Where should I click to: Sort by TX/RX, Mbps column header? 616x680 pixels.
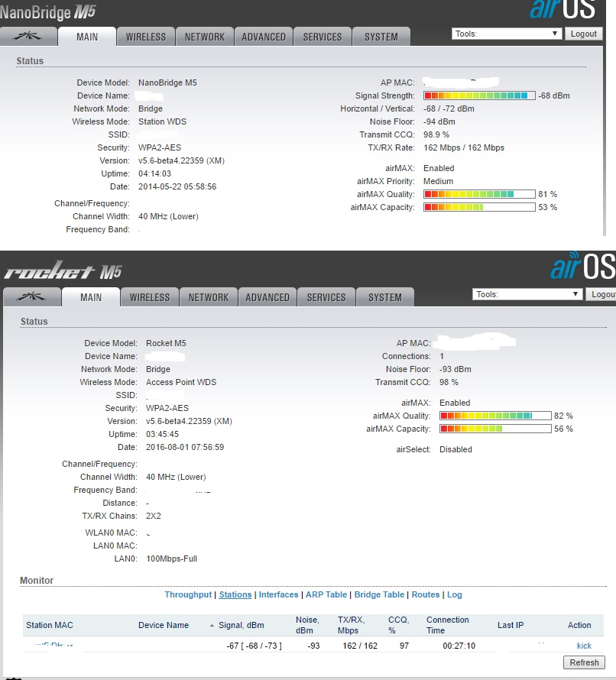pyautogui.click(x=351, y=625)
